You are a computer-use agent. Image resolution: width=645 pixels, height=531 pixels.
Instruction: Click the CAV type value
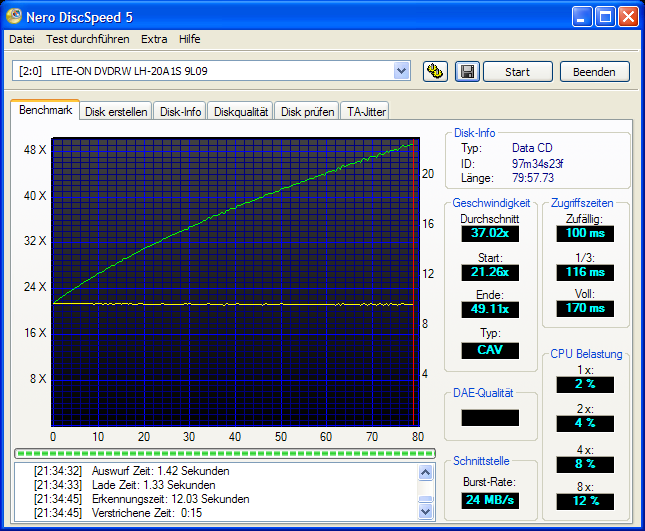coord(490,350)
